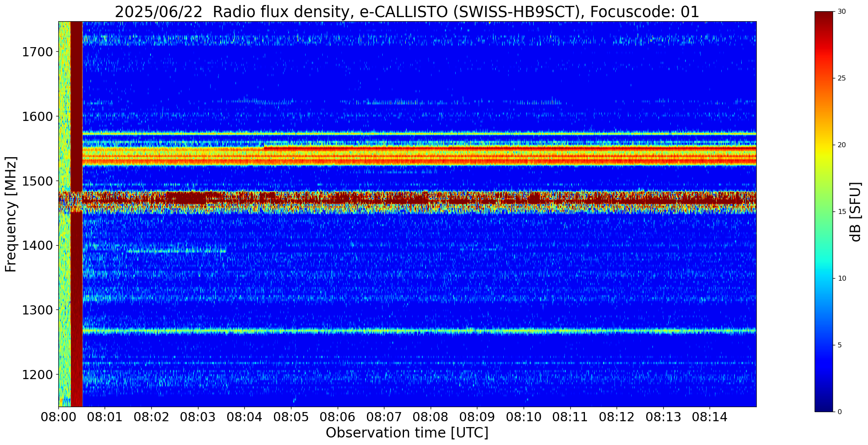Click the plot title mentioning e-CALLISTO SWISS-HB9SCT
Image resolution: width=868 pixels, height=445 pixels.
click(x=407, y=12)
